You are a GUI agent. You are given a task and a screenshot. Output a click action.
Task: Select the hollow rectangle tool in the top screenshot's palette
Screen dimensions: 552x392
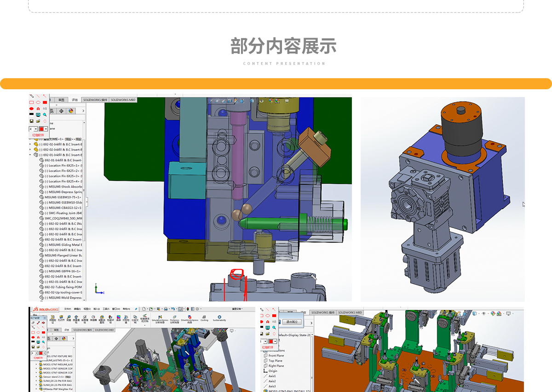pos(32,102)
